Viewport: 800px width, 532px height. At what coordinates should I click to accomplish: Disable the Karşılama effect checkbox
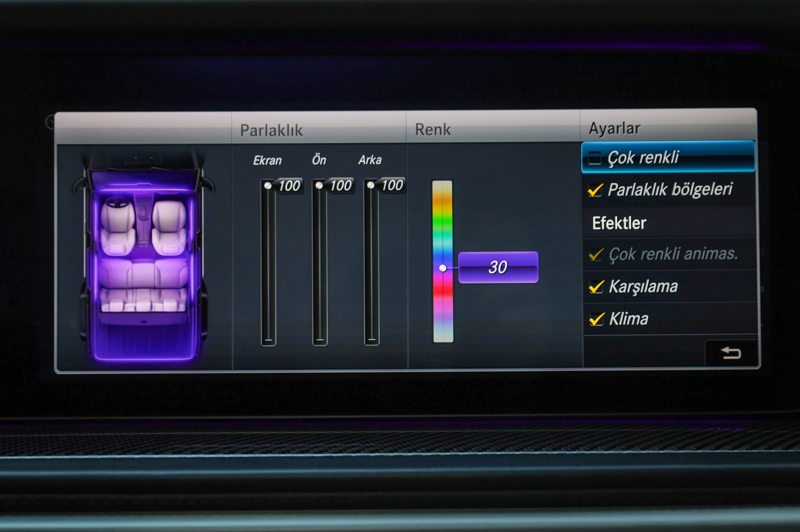596,287
